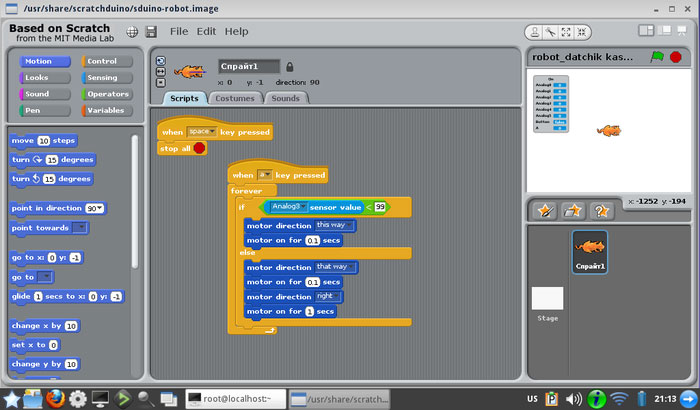Open the 'right' motor direction dropdown
This screenshot has width=700, height=410.
pos(328,296)
